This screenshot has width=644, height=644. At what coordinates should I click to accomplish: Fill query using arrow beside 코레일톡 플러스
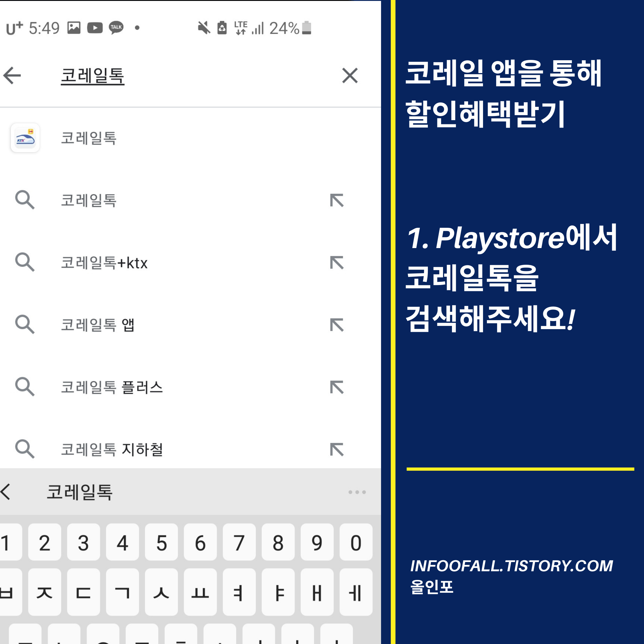(337, 387)
